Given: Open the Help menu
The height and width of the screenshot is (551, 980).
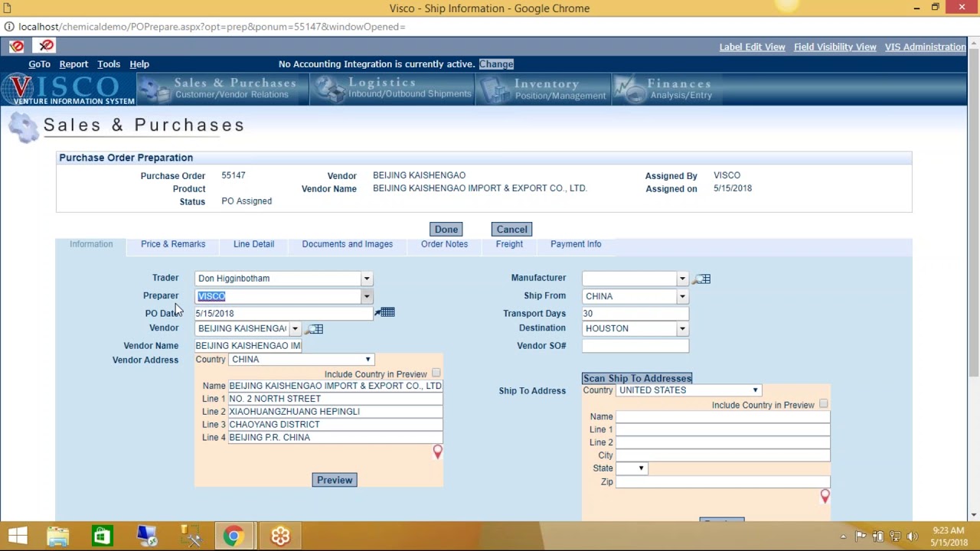Looking at the screenshot, I should (139, 64).
